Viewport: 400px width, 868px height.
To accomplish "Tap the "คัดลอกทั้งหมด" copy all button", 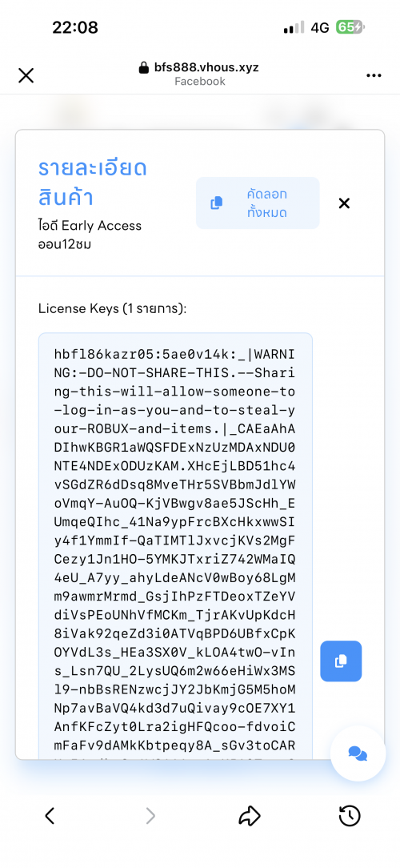I will [x=258, y=203].
